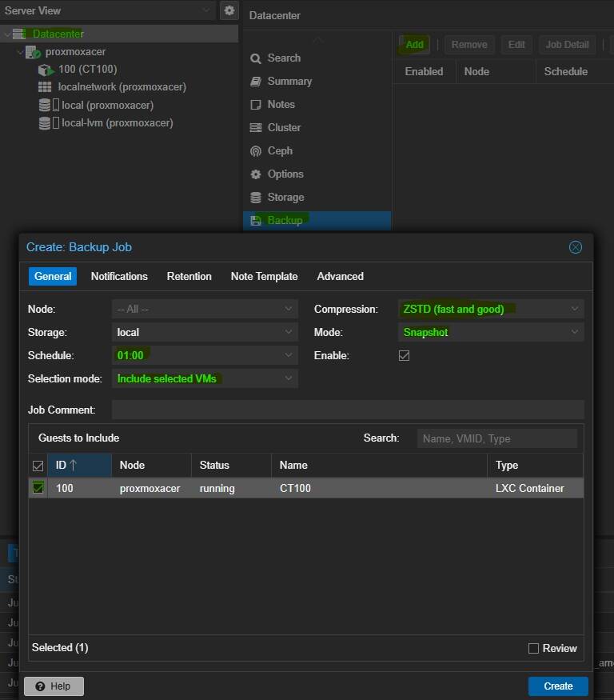The width and height of the screenshot is (614, 700).
Task: Enable the Review checkbox
Action: tap(533, 648)
